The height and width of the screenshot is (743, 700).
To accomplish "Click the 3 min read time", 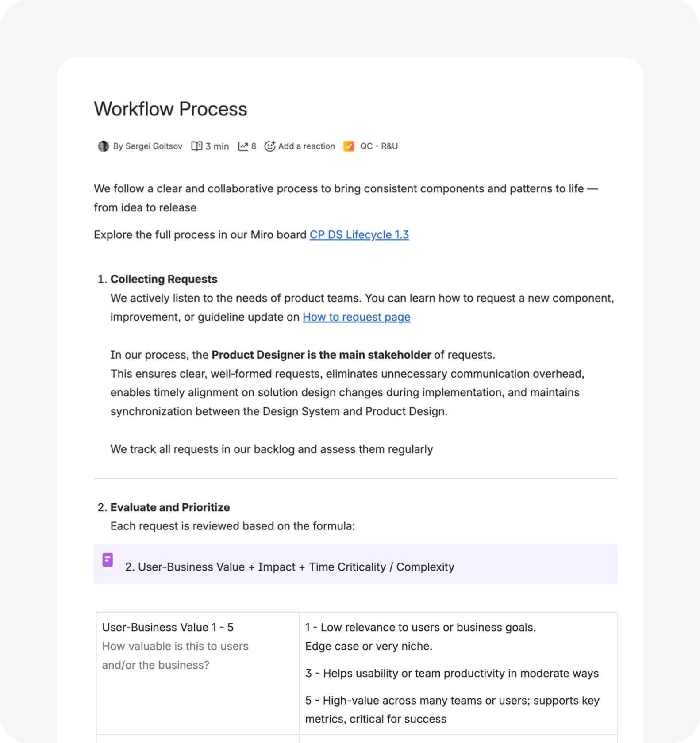I will tap(217, 146).
